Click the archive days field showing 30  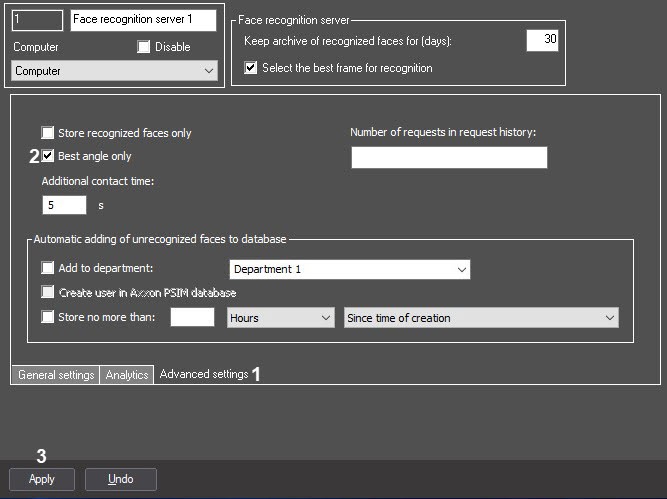[542, 40]
